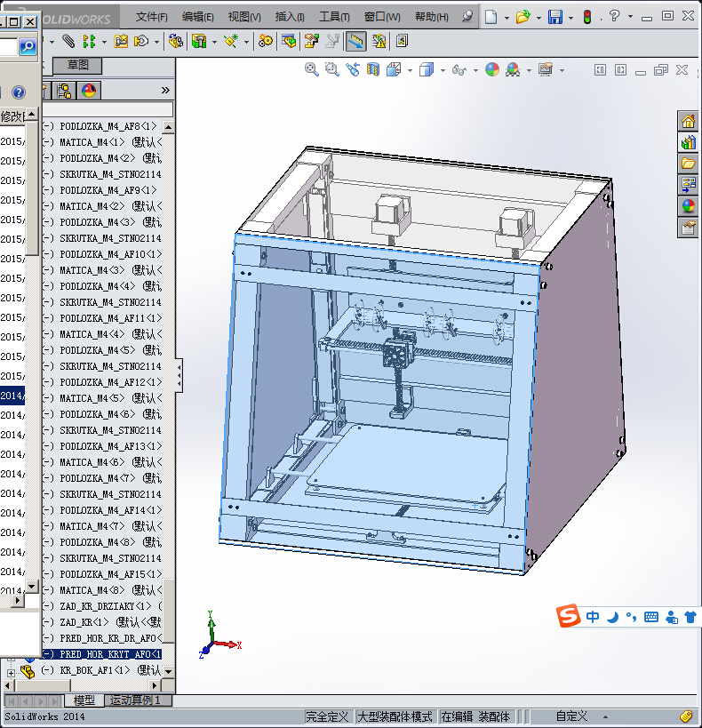Open the 插入(I) menu
702x728 pixels.
tap(290, 17)
